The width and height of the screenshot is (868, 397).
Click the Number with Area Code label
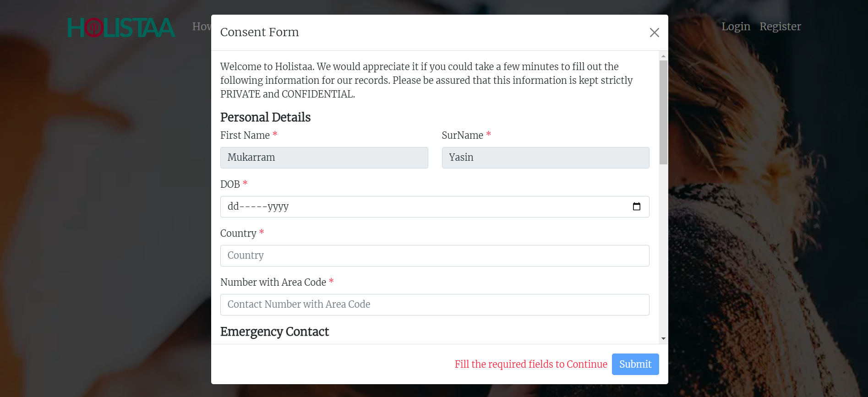pyautogui.click(x=273, y=283)
